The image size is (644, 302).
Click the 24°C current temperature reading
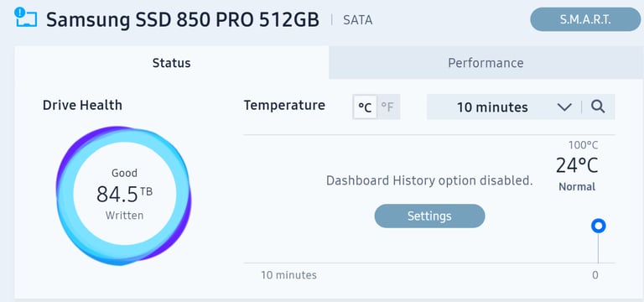(x=577, y=165)
